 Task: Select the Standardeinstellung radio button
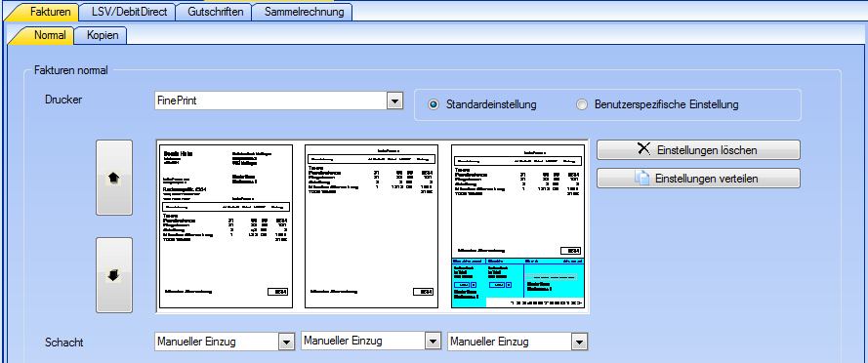pos(434,104)
